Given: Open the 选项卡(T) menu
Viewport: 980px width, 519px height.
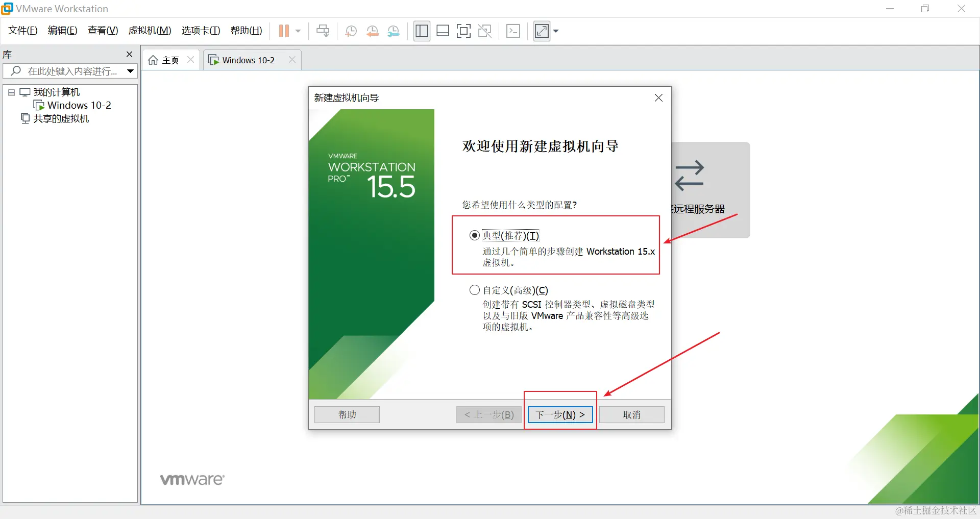Looking at the screenshot, I should [x=201, y=31].
